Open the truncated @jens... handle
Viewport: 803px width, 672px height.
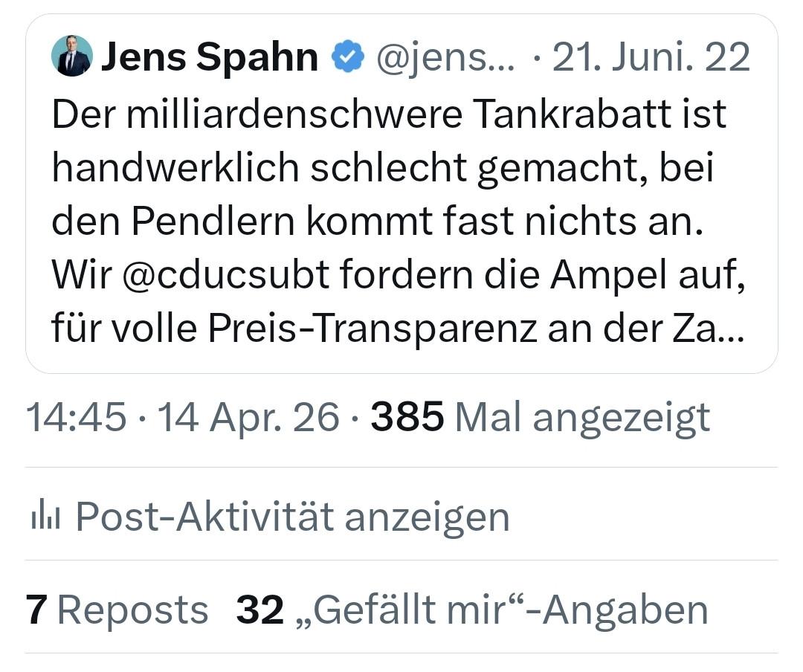[x=445, y=57]
